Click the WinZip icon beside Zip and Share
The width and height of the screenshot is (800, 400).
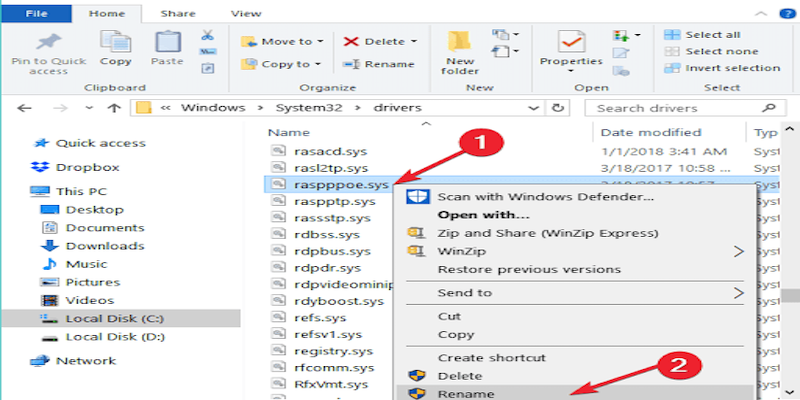tap(416, 233)
